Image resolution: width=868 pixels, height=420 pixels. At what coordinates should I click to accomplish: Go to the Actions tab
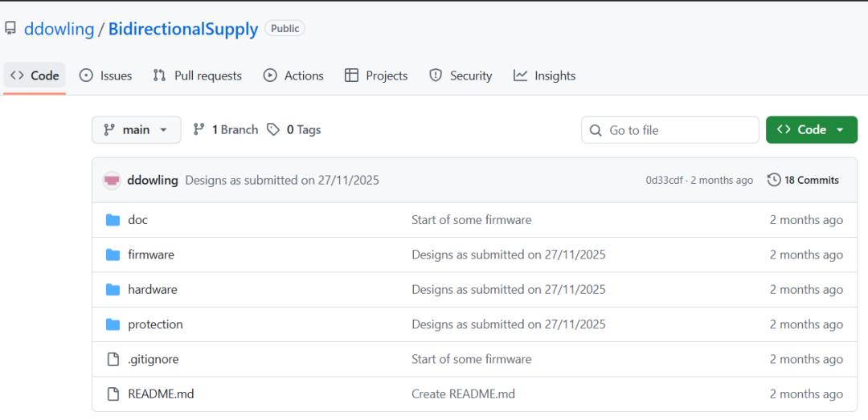point(293,75)
